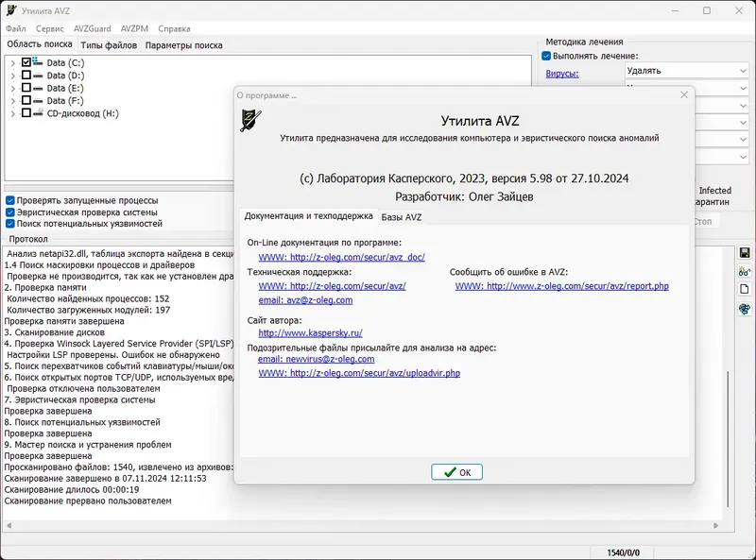Screen dimensions: 756x560
Task: Expand the Data (D:) tree node
Action: coord(13,76)
